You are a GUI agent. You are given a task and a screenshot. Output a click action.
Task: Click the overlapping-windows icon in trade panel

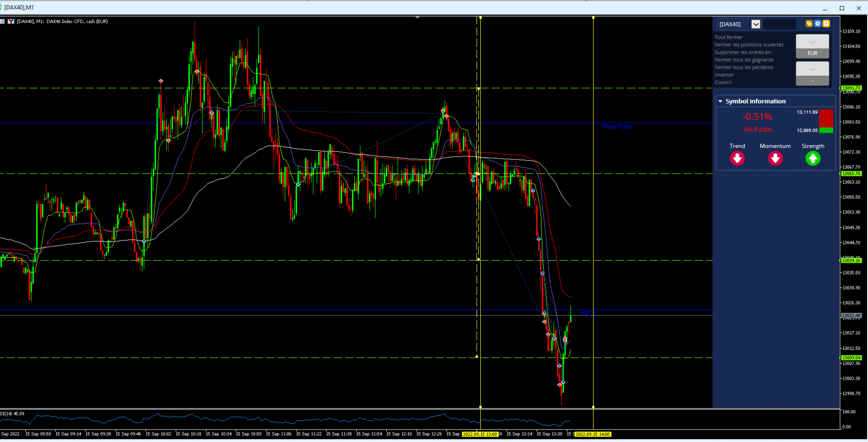click(809, 24)
